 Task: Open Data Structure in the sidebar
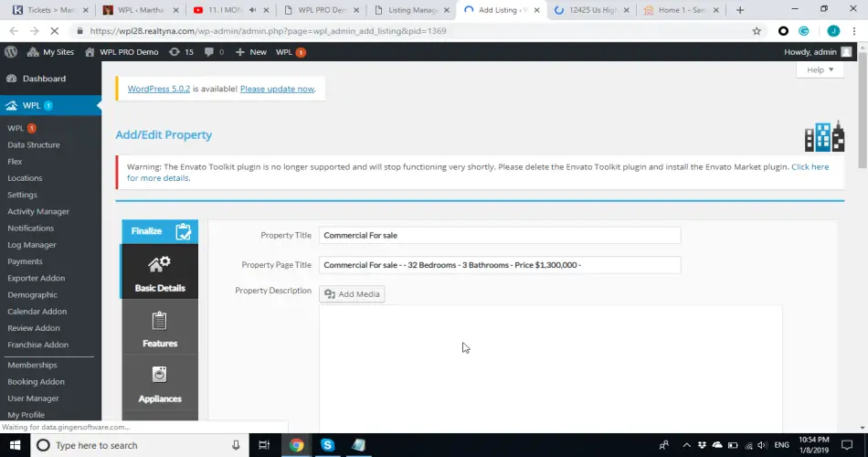(x=34, y=145)
